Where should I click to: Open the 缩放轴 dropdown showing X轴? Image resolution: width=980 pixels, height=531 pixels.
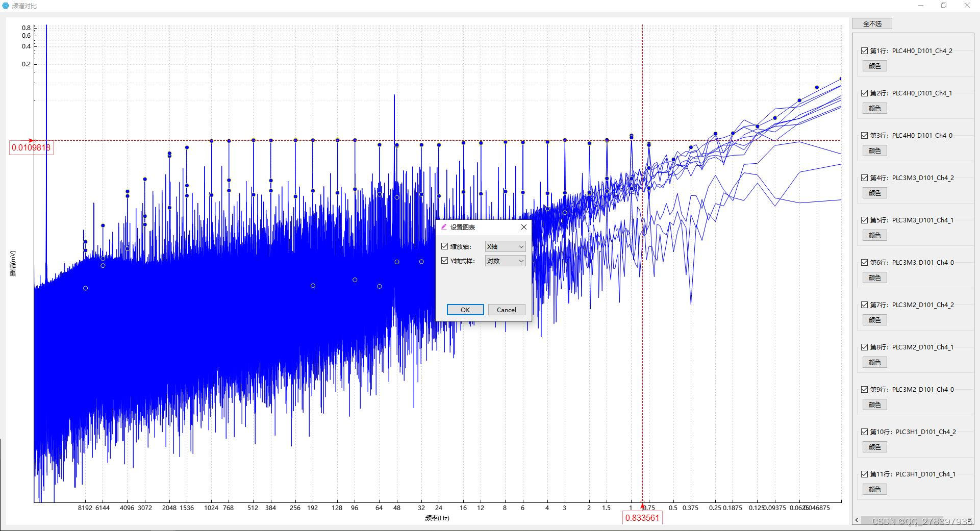click(504, 246)
